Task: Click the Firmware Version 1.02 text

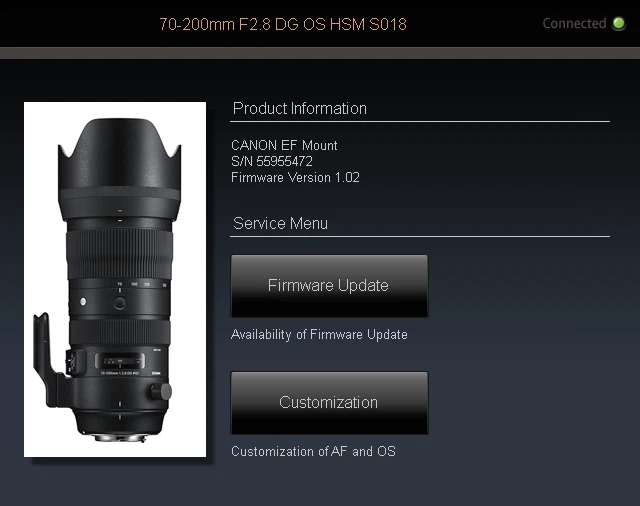Action: pyautogui.click(x=295, y=177)
